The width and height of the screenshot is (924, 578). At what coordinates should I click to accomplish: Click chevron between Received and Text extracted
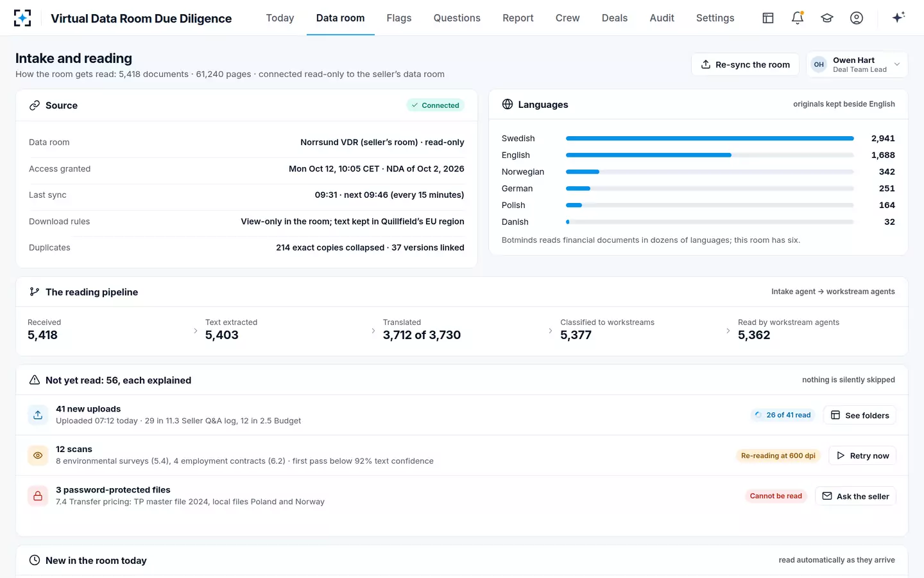196,331
